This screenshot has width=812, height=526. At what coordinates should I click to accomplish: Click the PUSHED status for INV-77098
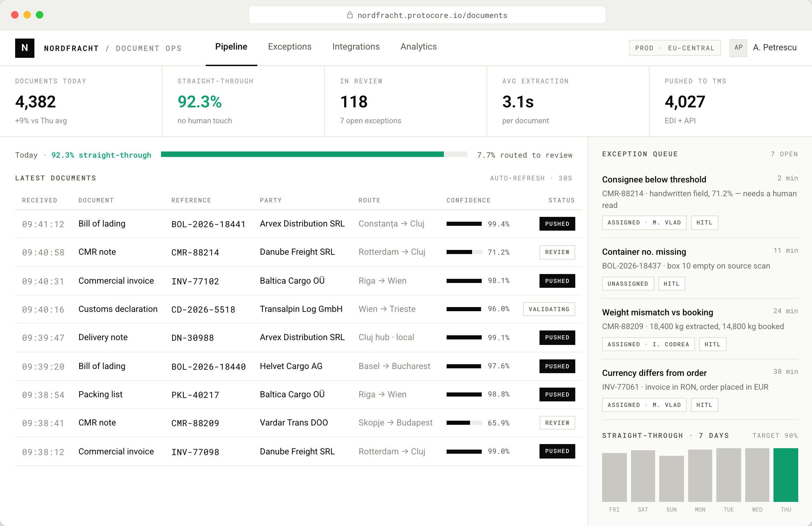tap(557, 451)
